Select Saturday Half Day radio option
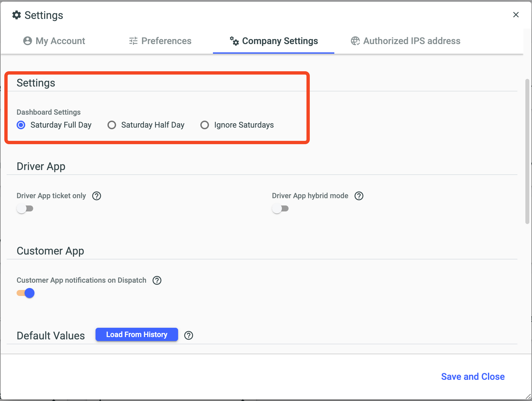 click(x=112, y=125)
